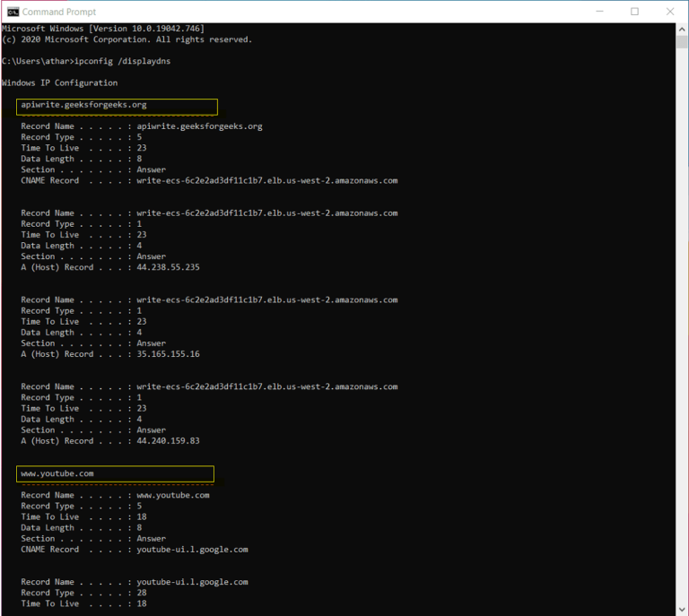This screenshot has width=689, height=616.
Task: Click the Command Prompt icon in title bar
Action: pyautogui.click(x=13, y=12)
